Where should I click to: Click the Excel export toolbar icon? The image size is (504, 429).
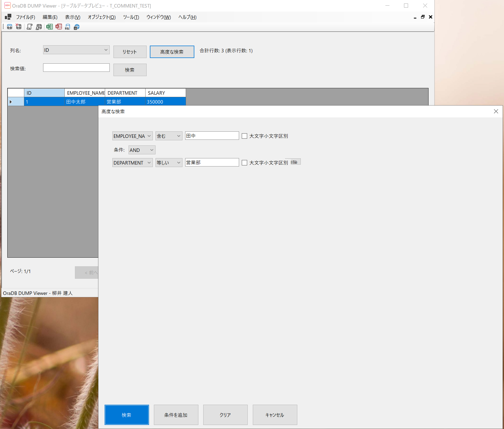click(x=49, y=27)
